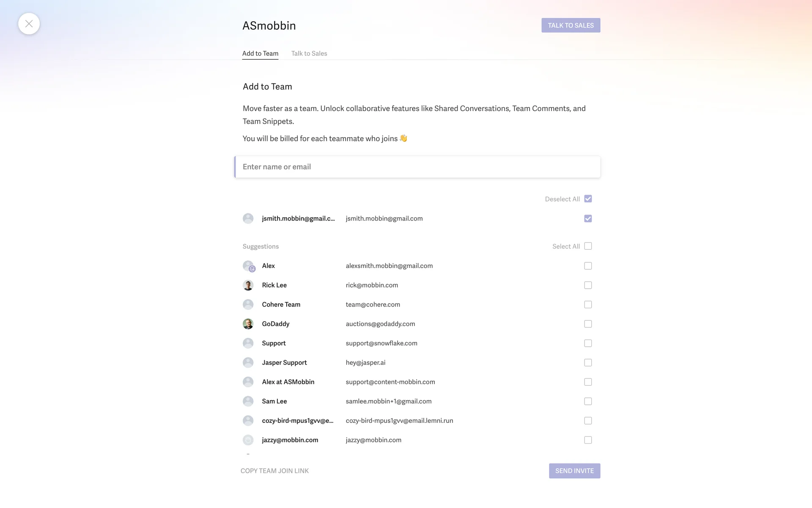Tick the checkbox for Alex at ASMobbin
The width and height of the screenshot is (812, 508).
pyautogui.click(x=588, y=382)
